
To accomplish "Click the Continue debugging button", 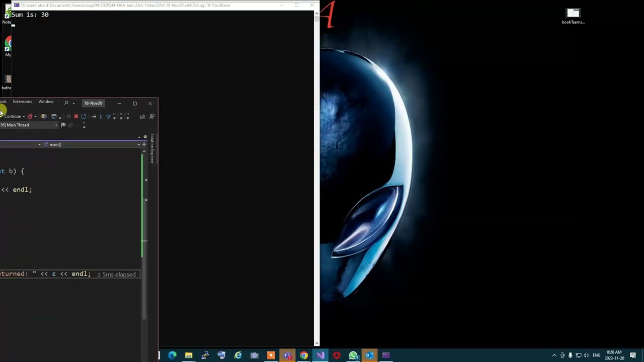I will pyautogui.click(x=12, y=116).
